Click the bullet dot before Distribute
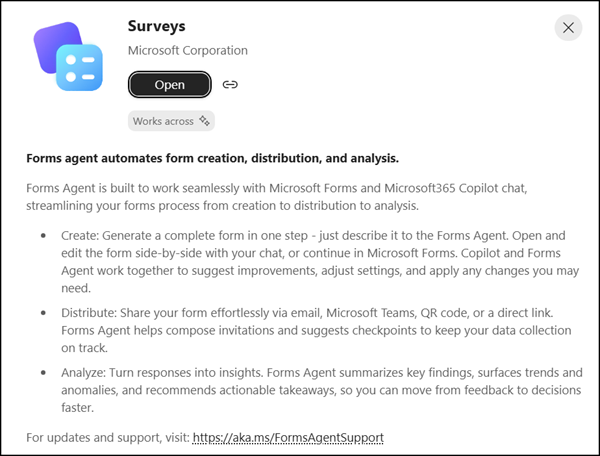The height and width of the screenshot is (456, 600). 43,313
